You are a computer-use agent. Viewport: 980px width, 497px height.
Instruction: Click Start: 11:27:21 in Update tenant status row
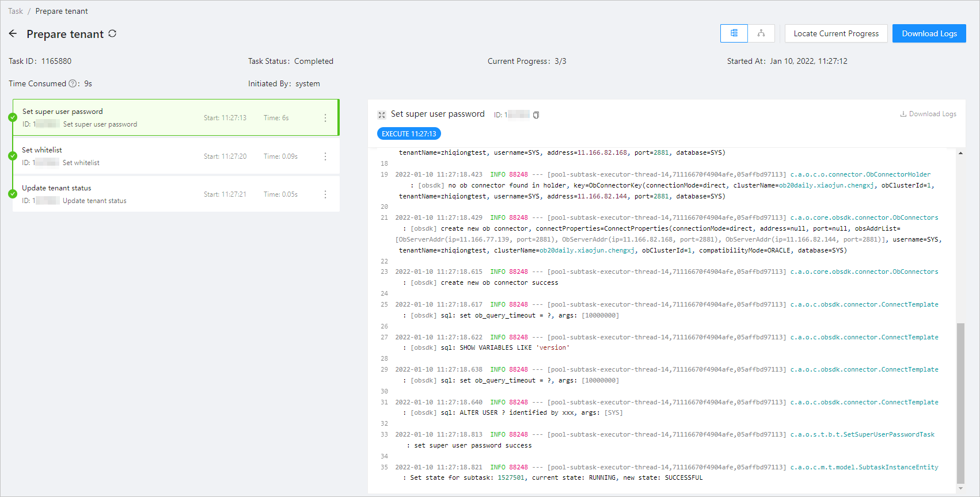[225, 194]
